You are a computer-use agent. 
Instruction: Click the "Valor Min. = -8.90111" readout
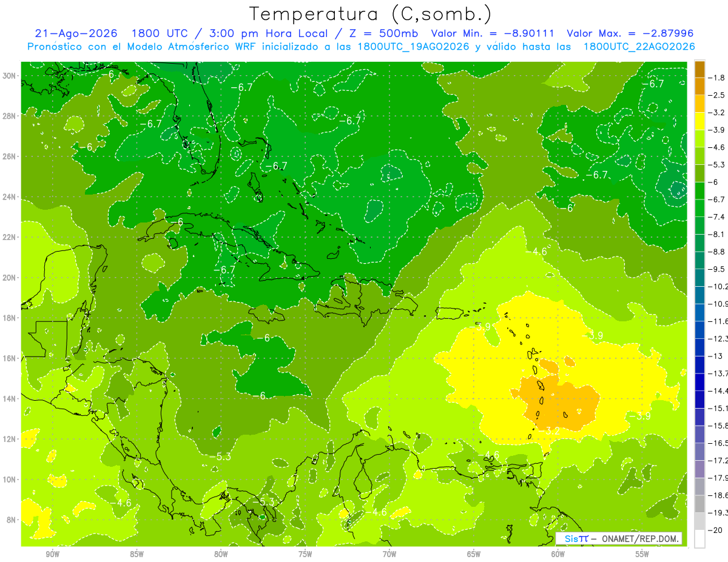pos(493,33)
